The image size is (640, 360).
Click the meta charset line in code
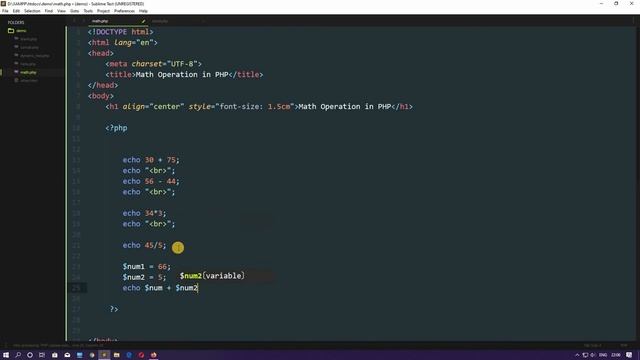click(x=153, y=64)
